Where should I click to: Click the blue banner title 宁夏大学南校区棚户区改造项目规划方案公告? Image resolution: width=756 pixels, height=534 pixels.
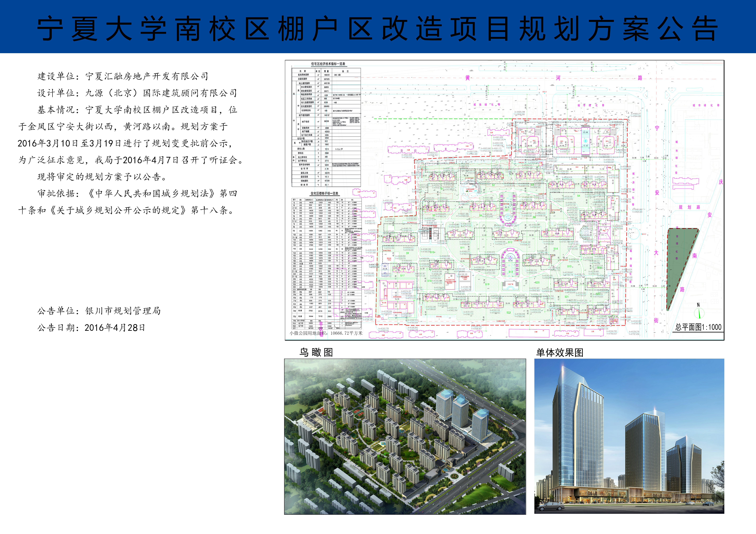click(x=377, y=29)
